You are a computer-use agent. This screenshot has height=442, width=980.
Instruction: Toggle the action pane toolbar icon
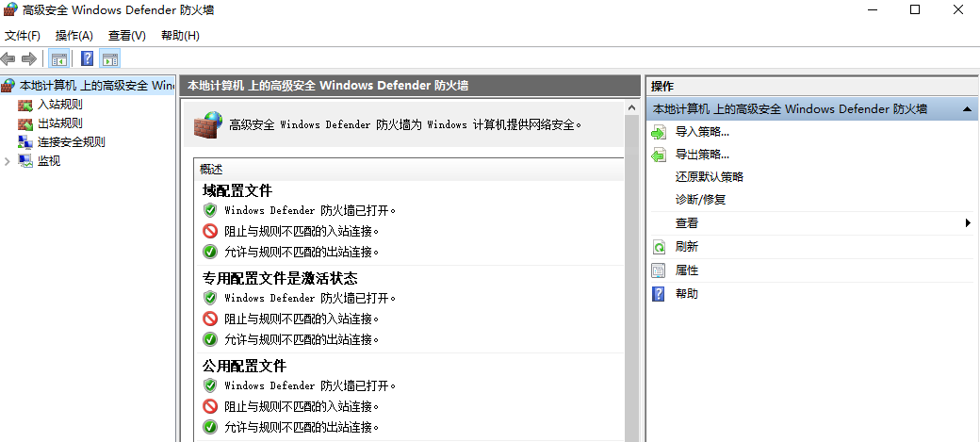pyautogui.click(x=110, y=58)
